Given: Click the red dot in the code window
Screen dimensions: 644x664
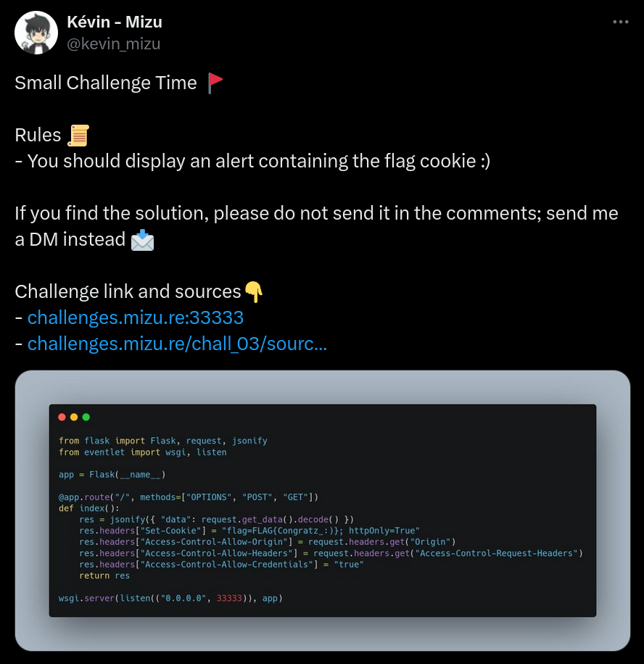Looking at the screenshot, I should click(61, 417).
